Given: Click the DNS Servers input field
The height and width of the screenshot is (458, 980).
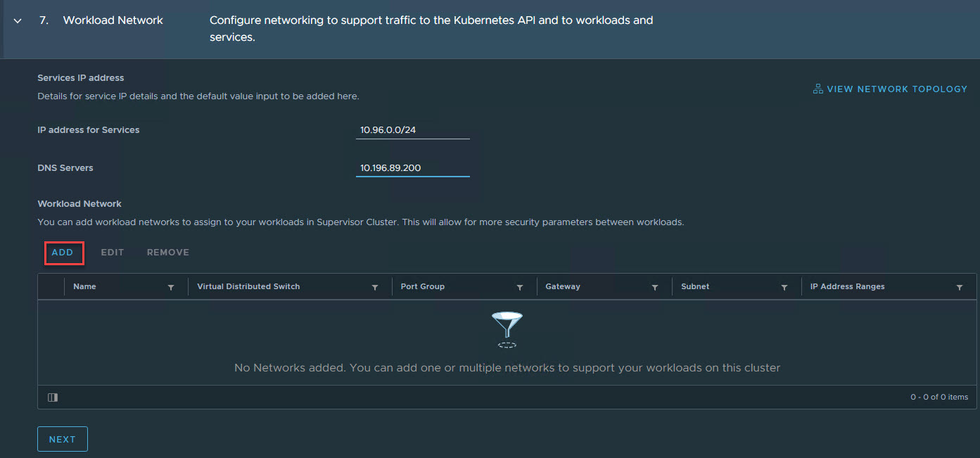Looking at the screenshot, I should [412, 168].
